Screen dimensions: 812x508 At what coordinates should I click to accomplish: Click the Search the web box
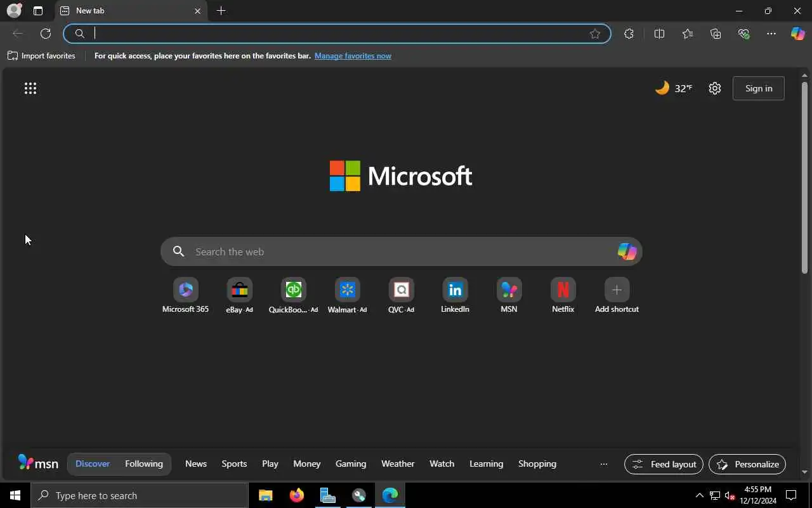(x=401, y=251)
